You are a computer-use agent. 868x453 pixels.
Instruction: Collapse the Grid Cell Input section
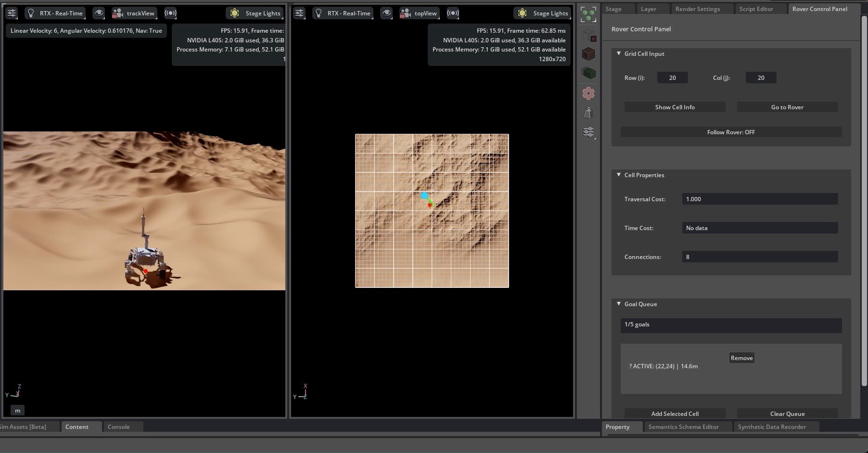[619, 53]
